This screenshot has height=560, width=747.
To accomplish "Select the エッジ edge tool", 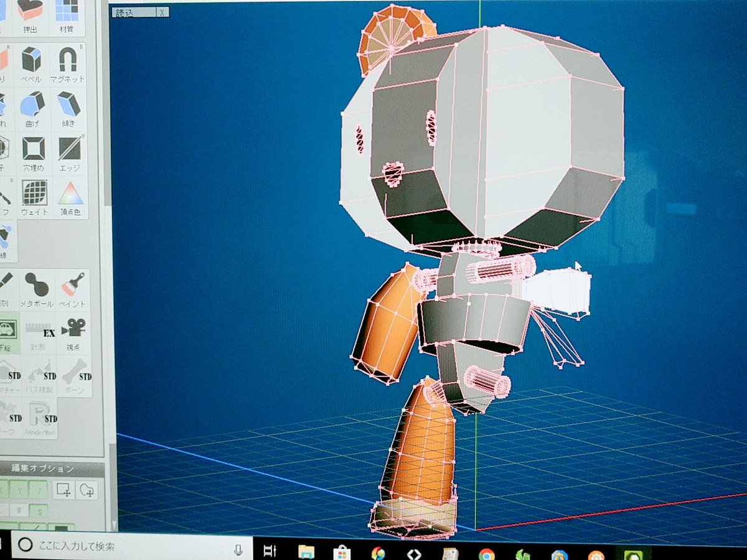I will (69, 153).
